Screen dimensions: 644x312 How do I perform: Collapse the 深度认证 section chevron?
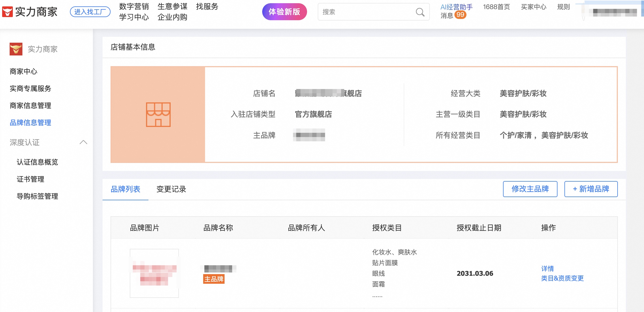click(x=83, y=142)
